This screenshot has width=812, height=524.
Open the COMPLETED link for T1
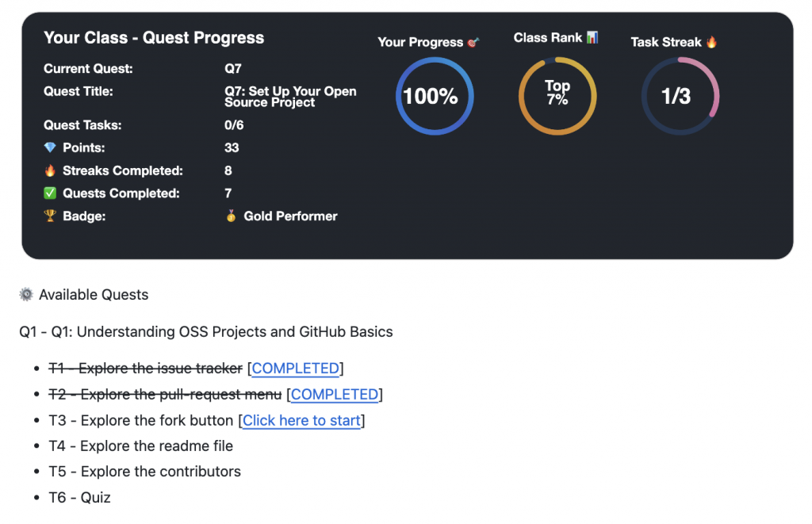point(296,368)
